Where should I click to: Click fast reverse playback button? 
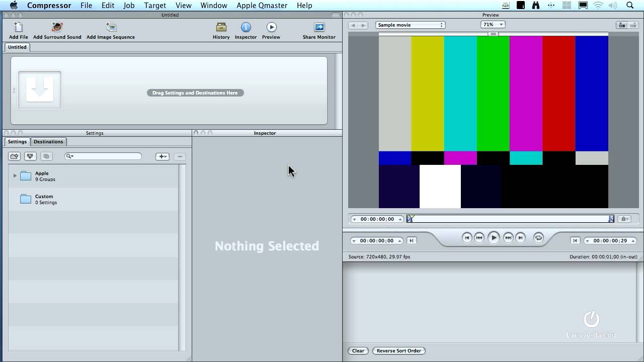479,238
